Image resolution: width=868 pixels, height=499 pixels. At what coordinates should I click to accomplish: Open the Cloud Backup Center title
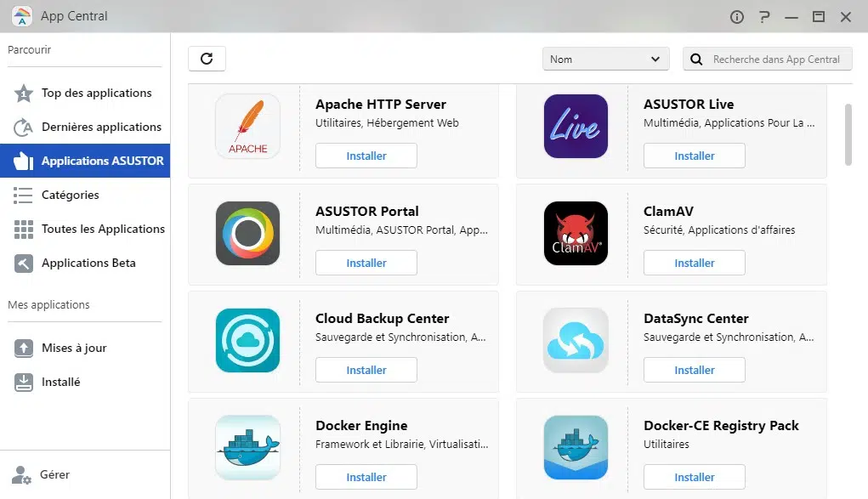coord(382,319)
